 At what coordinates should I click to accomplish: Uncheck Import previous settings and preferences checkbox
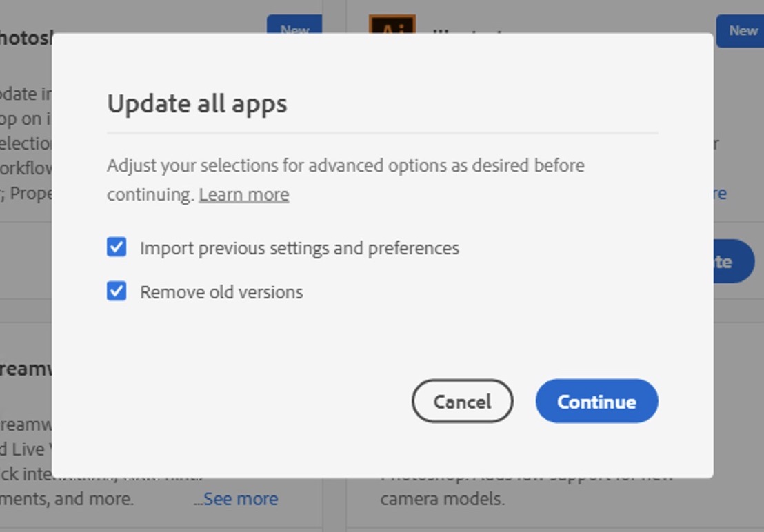[117, 247]
